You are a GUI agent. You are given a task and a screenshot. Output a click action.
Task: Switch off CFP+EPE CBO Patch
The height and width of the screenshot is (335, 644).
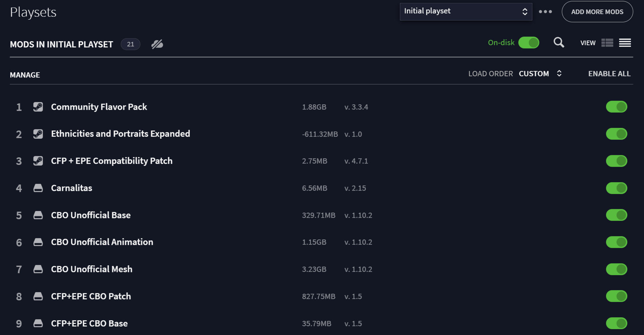tap(616, 296)
